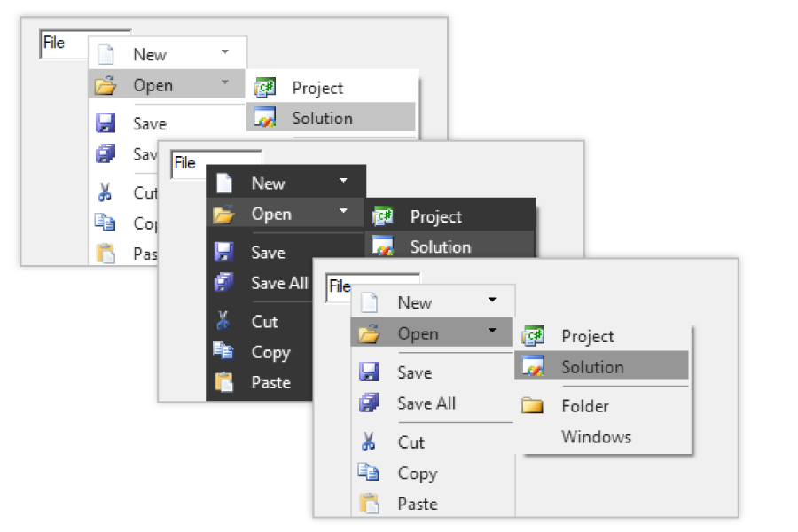798x532 pixels.
Task: Expand the Open submenu arrow in the dark menu
Action: tap(343, 211)
